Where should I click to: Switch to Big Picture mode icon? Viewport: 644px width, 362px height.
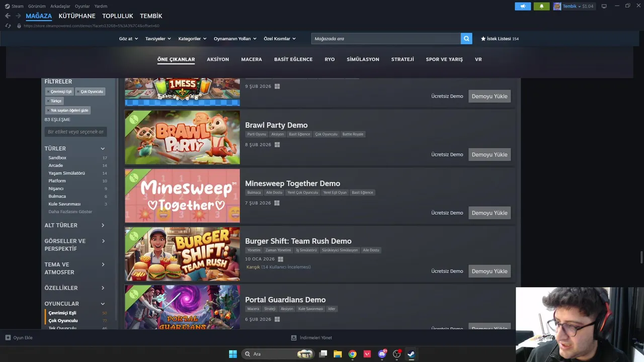coord(604,6)
